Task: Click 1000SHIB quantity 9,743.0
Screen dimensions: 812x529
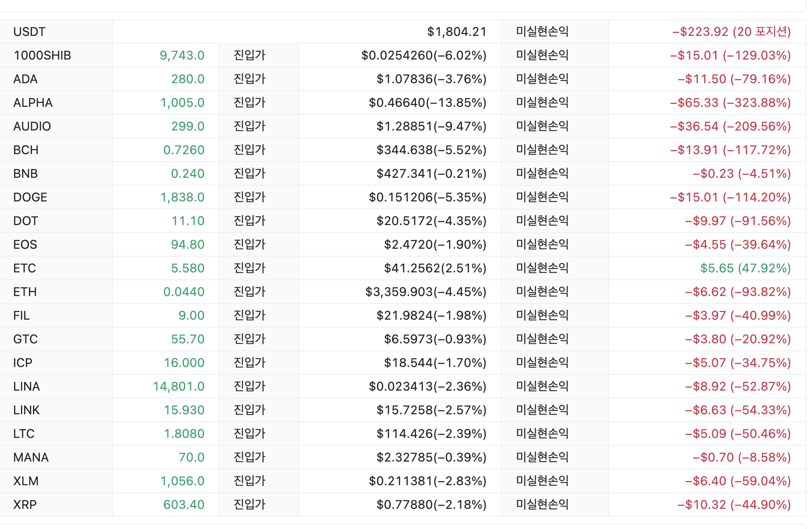Action: click(x=182, y=56)
